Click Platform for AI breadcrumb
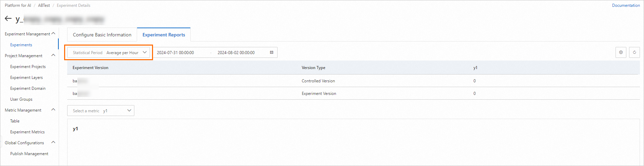The height and width of the screenshot is (166, 644). click(18, 5)
